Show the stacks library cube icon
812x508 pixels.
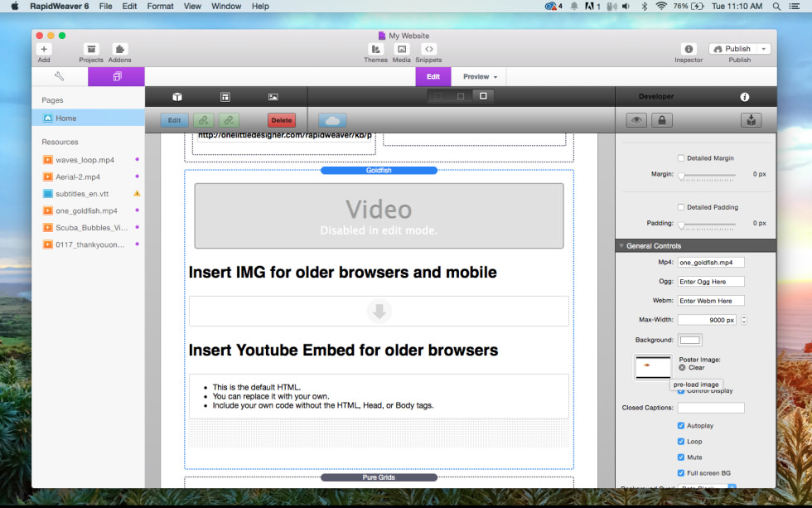(177, 97)
